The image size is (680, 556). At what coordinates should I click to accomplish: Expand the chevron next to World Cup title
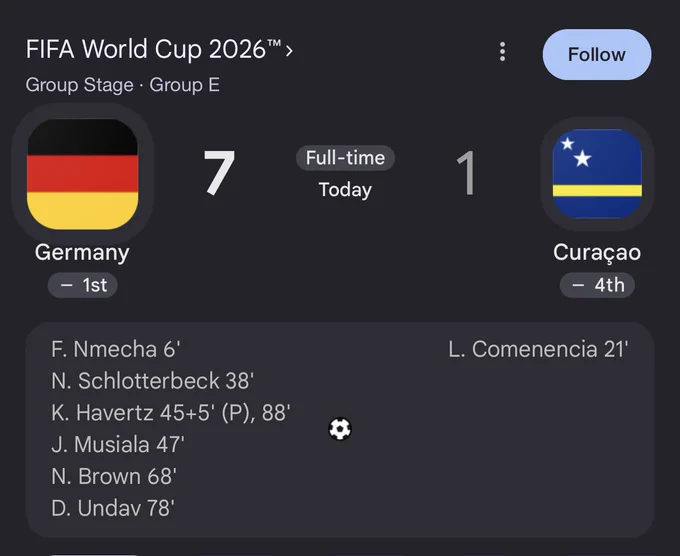click(289, 51)
